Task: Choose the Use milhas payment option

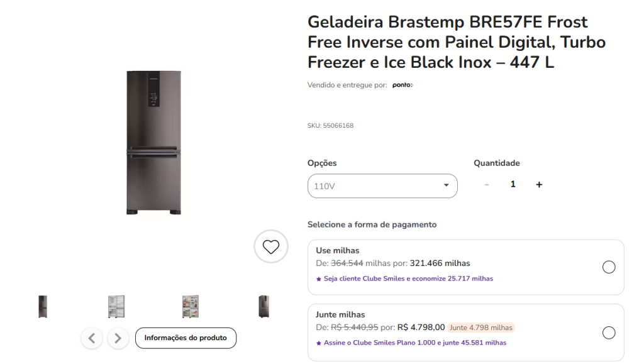Action: click(609, 267)
